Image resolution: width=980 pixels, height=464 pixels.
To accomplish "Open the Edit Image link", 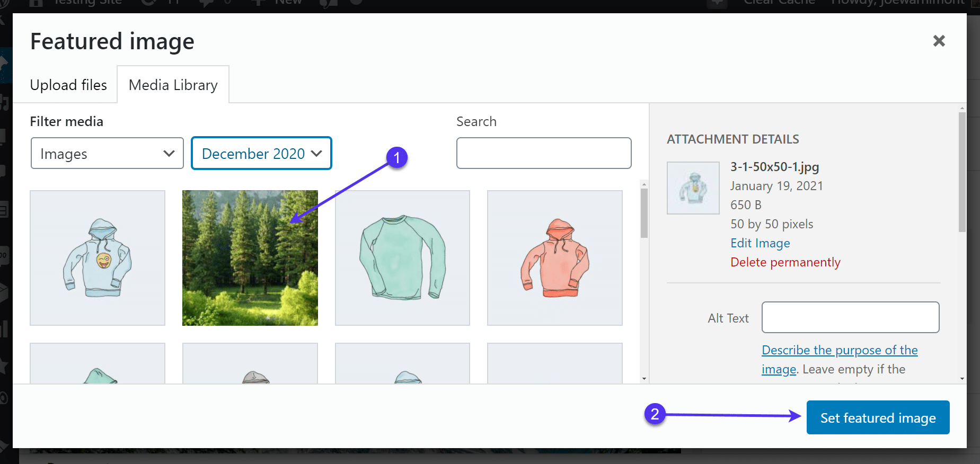I will click(760, 243).
